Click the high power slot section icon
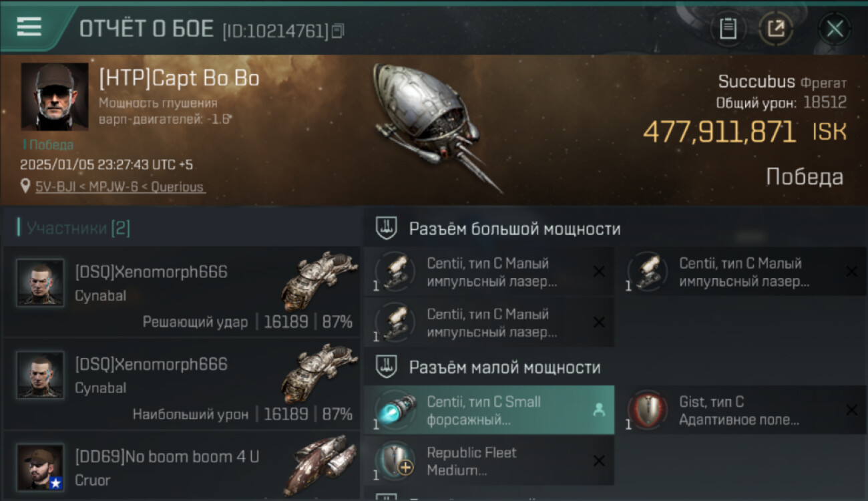This screenshot has width=868, height=501. pos(387,228)
